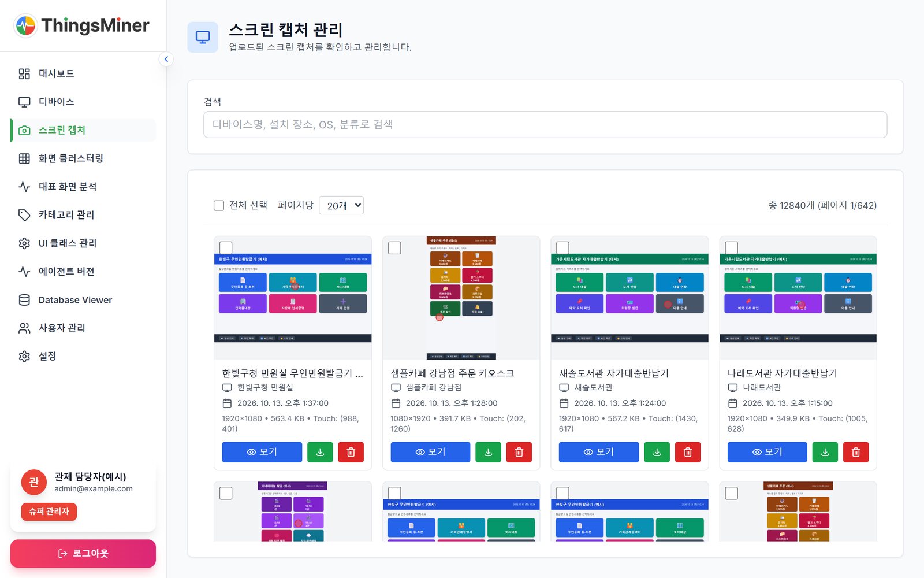Screen dimensions: 924x578
Task: Click the calendar icon beside 오후 1:15:00
Action: 732,403
